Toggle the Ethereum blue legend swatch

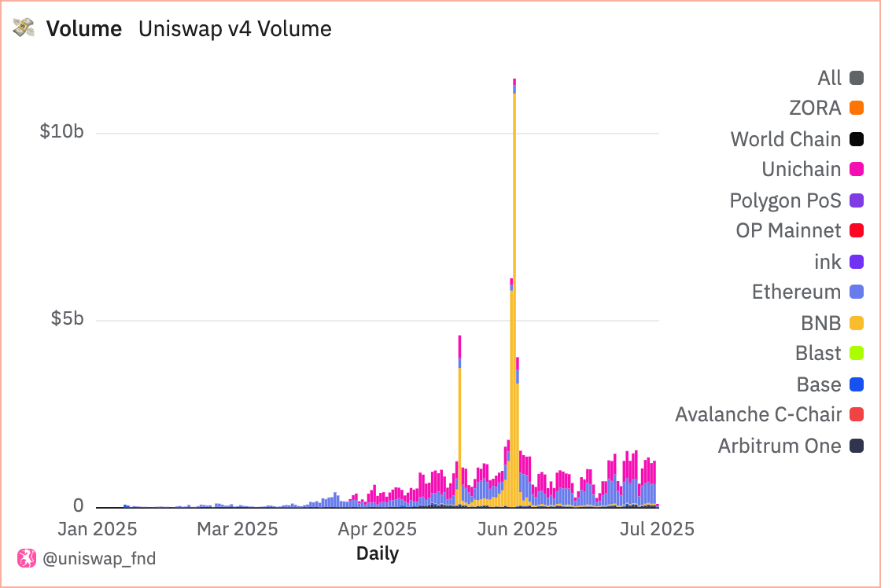tap(857, 292)
